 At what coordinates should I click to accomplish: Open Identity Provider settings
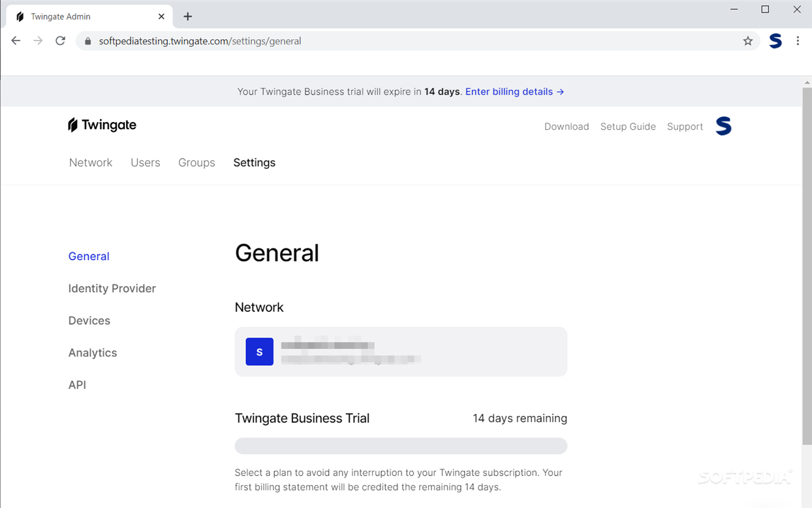coord(112,288)
